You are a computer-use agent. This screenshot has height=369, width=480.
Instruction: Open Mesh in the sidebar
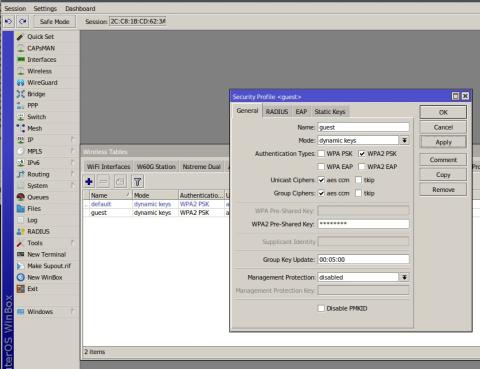pos(35,129)
